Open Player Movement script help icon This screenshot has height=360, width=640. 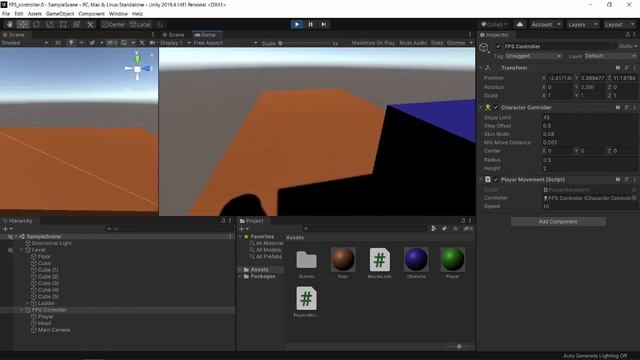point(618,180)
